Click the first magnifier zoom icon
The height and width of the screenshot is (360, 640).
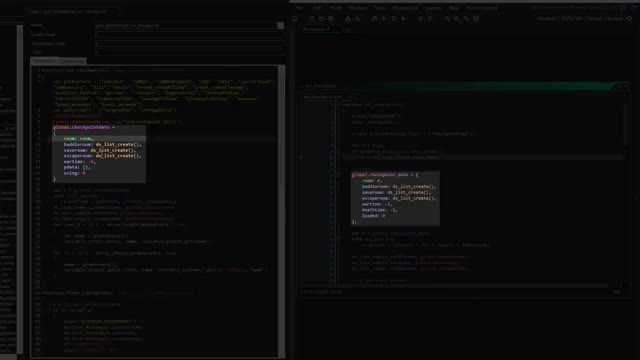click(x=447, y=19)
